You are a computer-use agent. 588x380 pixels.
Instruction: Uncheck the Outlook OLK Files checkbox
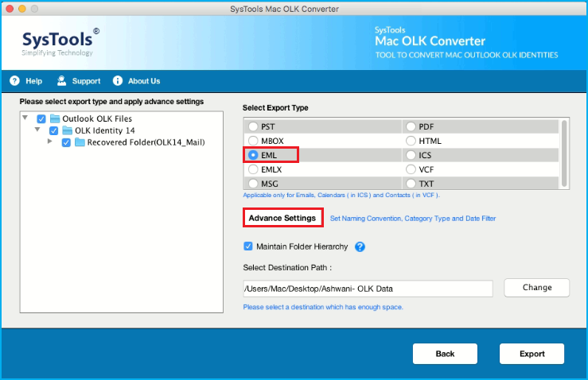(x=41, y=119)
